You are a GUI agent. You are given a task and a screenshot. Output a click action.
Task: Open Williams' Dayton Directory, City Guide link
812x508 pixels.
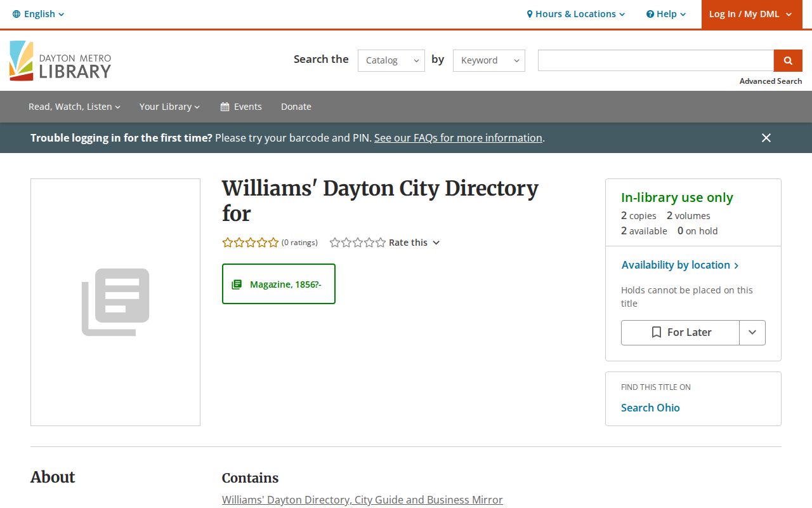(x=362, y=500)
